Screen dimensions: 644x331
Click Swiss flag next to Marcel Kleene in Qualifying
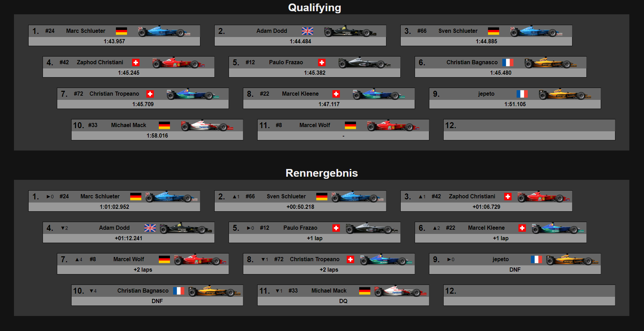tap(336, 94)
